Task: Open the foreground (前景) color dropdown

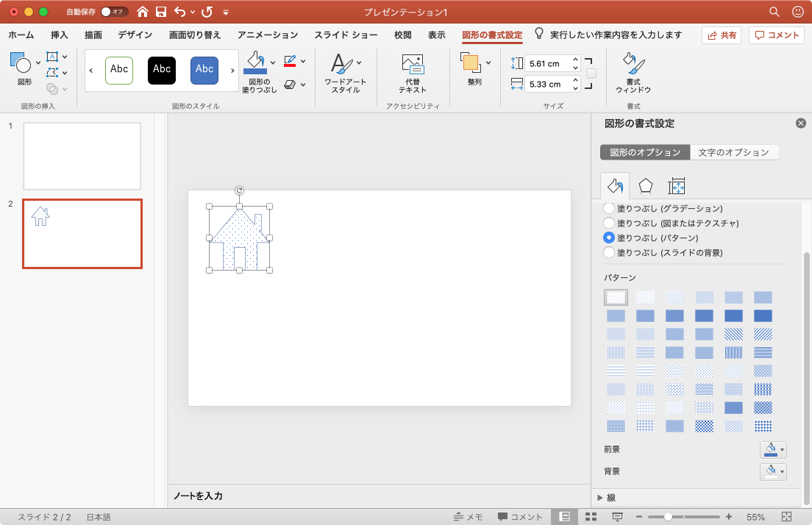Action: point(773,449)
